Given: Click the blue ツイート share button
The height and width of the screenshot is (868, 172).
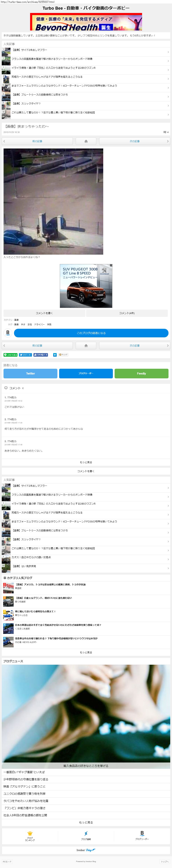Looking at the screenshot, I should coord(25,355).
